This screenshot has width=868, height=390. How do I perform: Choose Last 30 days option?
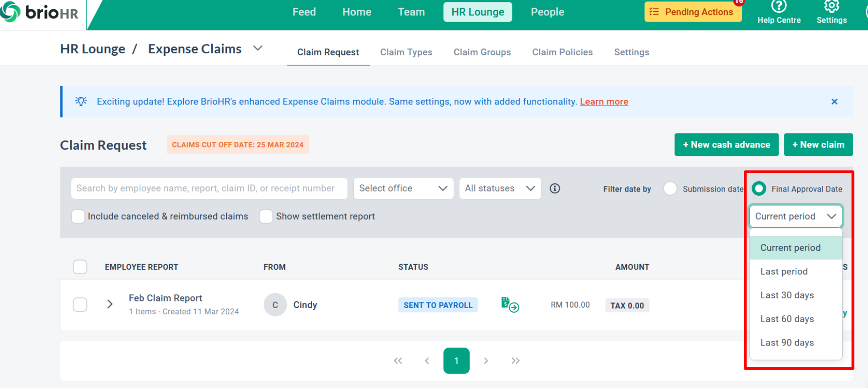pyautogui.click(x=796, y=295)
